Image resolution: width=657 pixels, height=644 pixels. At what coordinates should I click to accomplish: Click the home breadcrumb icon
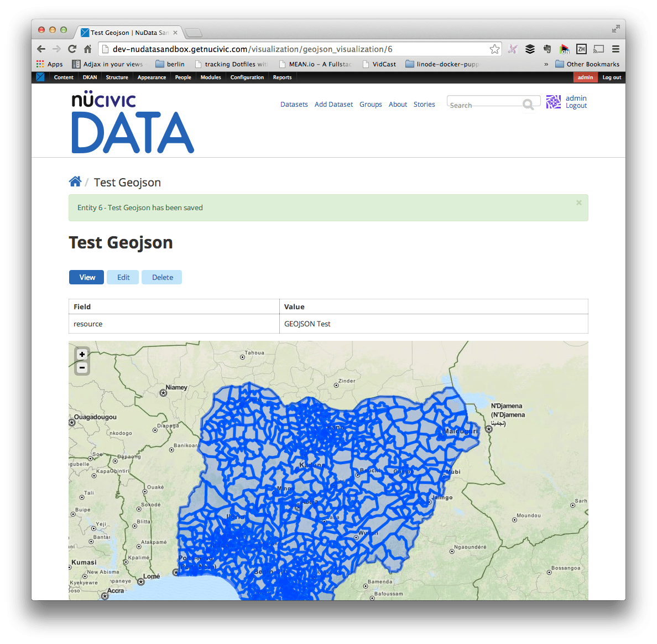tap(76, 181)
